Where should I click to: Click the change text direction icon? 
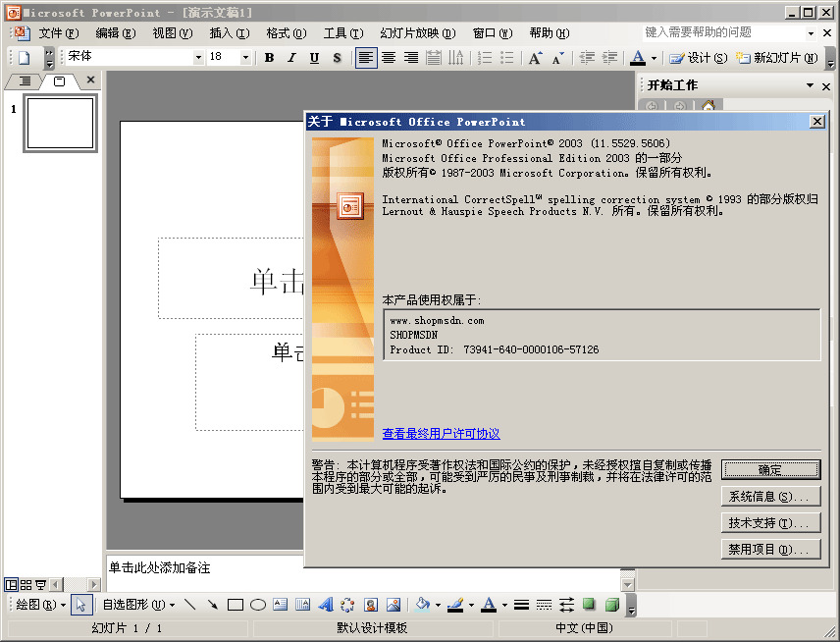click(456, 57)
